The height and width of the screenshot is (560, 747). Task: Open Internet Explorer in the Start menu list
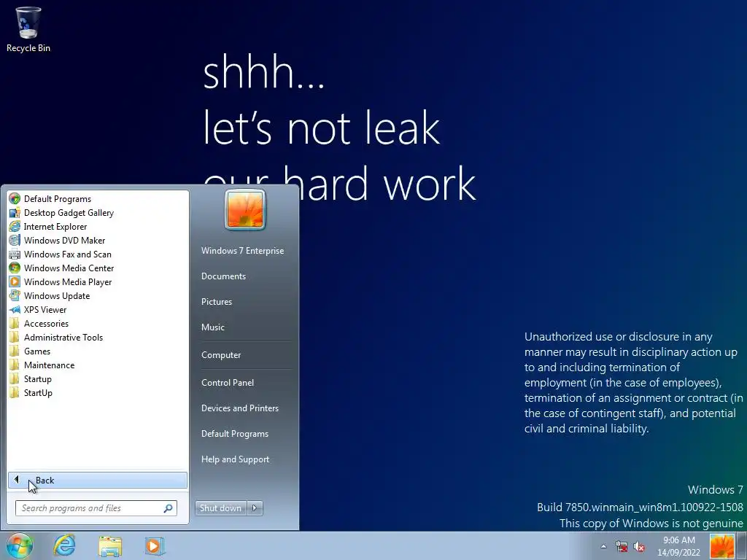coord(98,227)
